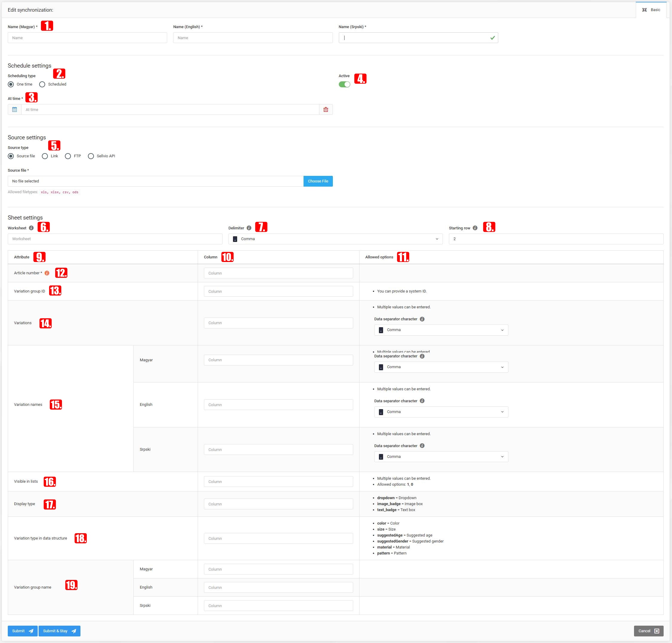This screenshot has width=672, height=643.
Task: Clear At time with the trash icon
Action: click(x=326, y=110)
